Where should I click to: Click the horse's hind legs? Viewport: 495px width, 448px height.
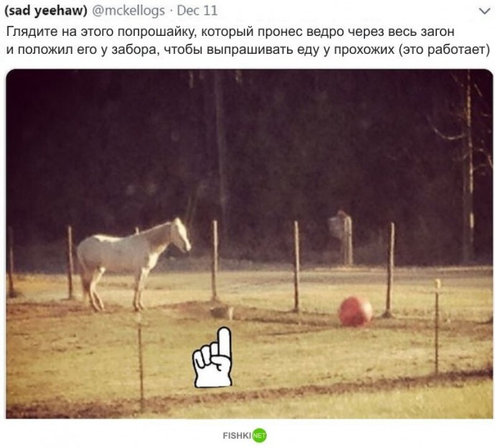(x=93, y=289)
